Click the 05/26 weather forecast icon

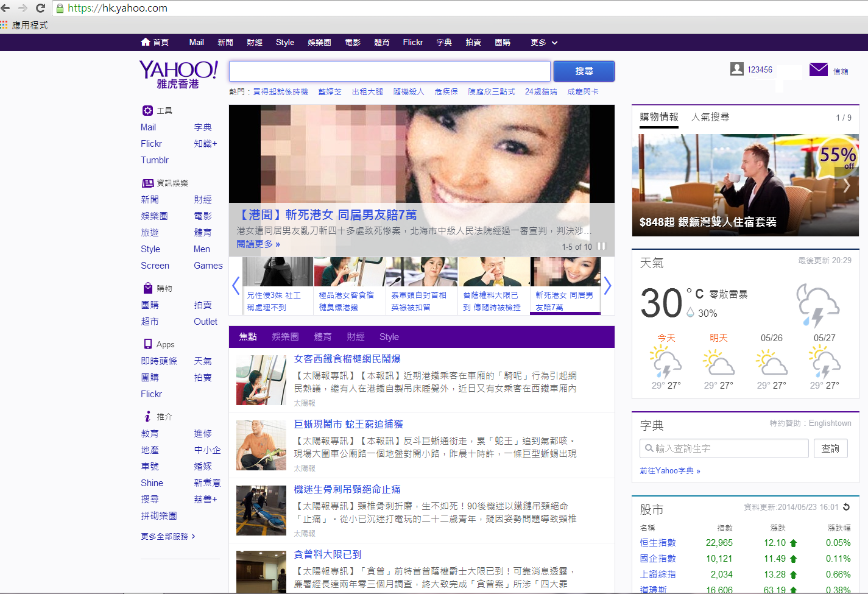coord(772,362)
